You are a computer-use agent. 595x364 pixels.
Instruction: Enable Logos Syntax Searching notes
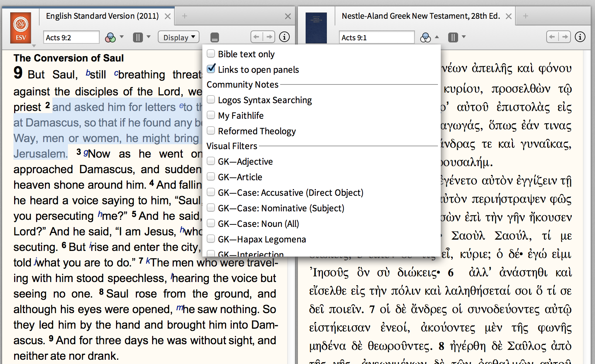point(211,99)
